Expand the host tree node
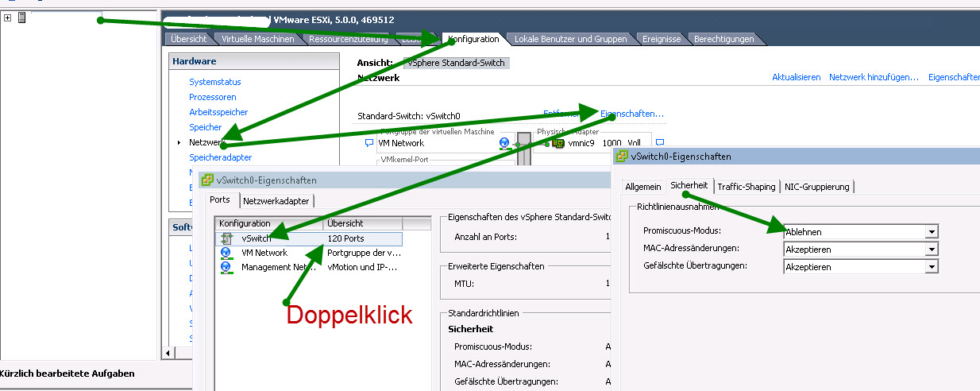Screen dimensions: 980x391 pyautogui.click(x=7, y=17)
